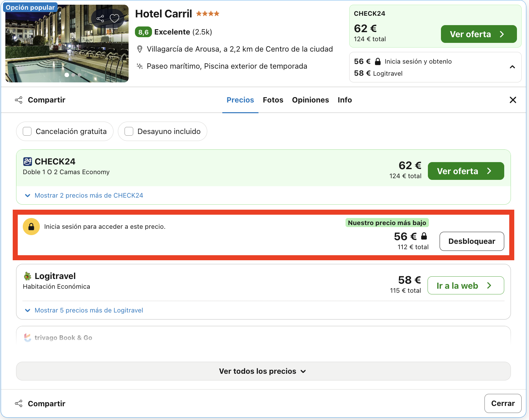This screenshot has width=529, height=420.
Task: Expand Mostrar 2 precios más de CHECK24
Action: click(x=84, y=195)
